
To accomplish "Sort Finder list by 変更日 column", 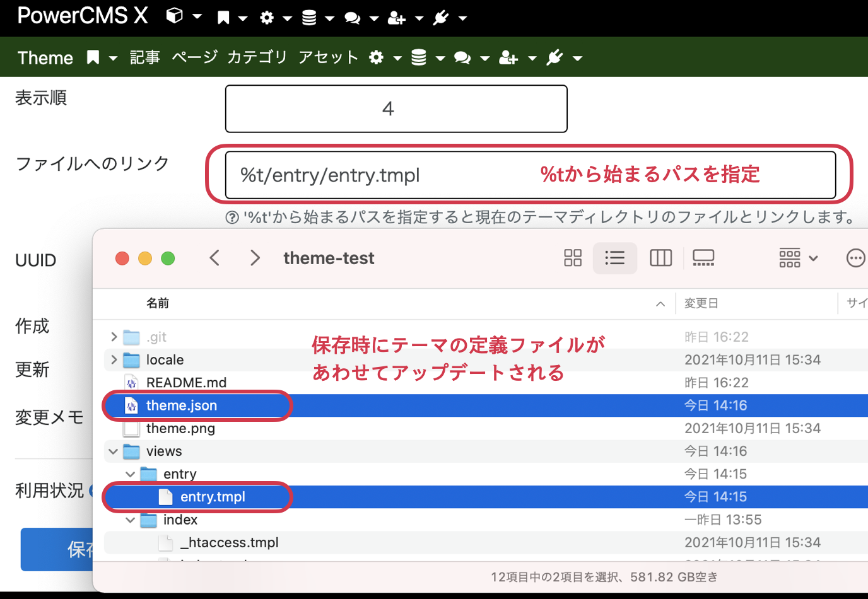I will coord(701,303).
